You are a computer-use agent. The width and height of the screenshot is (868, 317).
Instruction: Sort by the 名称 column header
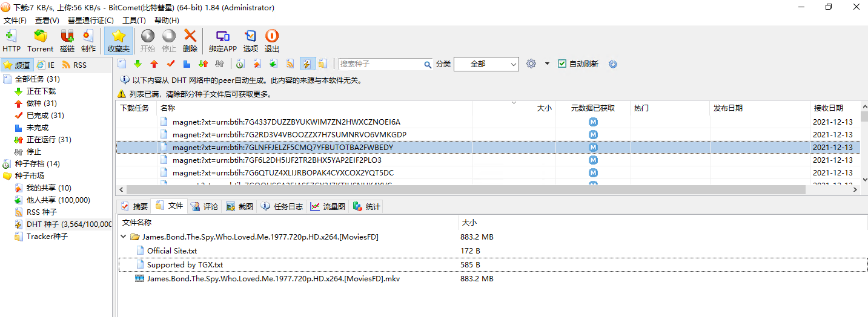pos(314,108)
